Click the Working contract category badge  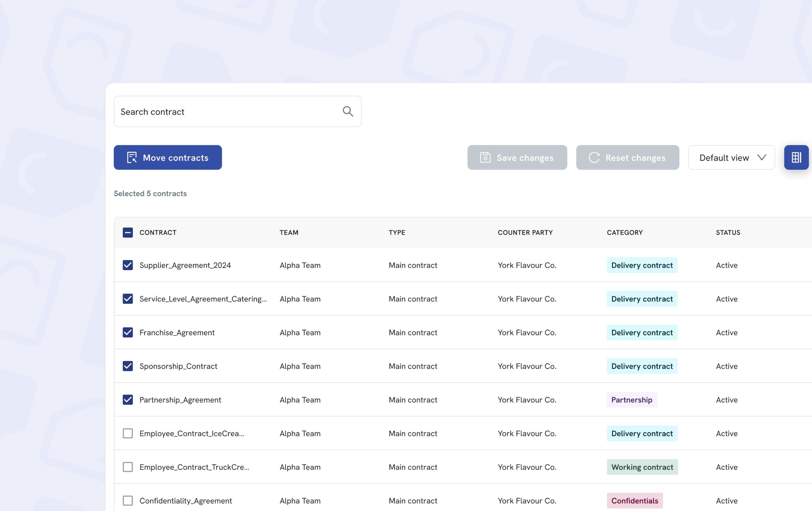(642, 467)
